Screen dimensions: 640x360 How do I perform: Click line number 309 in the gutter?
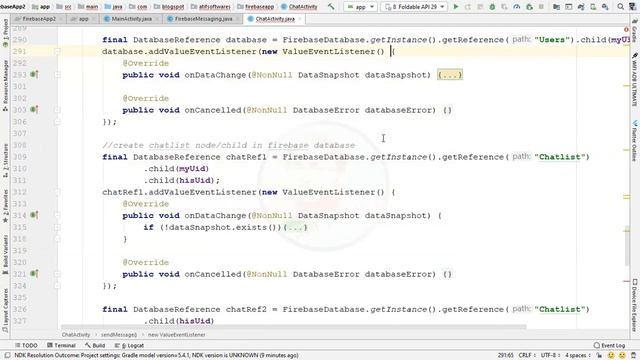(19, 157)
